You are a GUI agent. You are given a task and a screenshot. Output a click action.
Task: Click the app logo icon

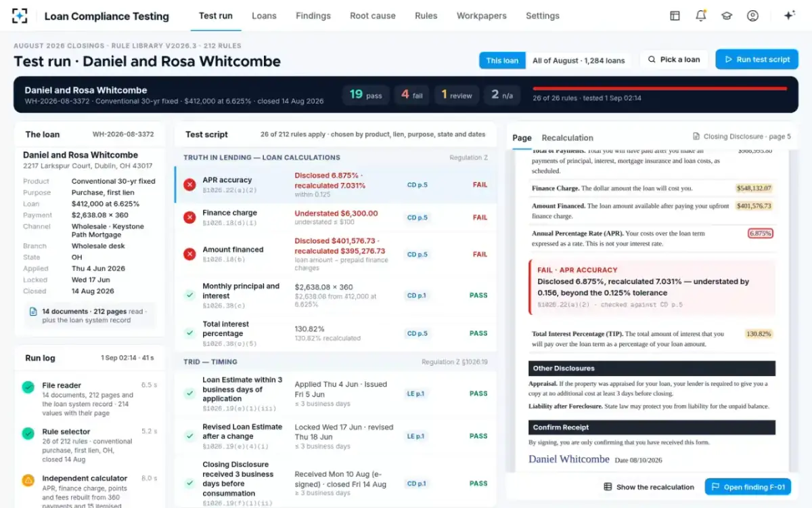pos(21,16)
